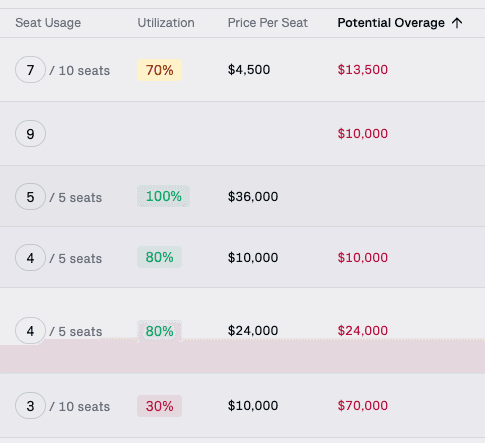Click the circled 3 seat count
The height and width of the screenshot is (443, 485).
[30, 406]
